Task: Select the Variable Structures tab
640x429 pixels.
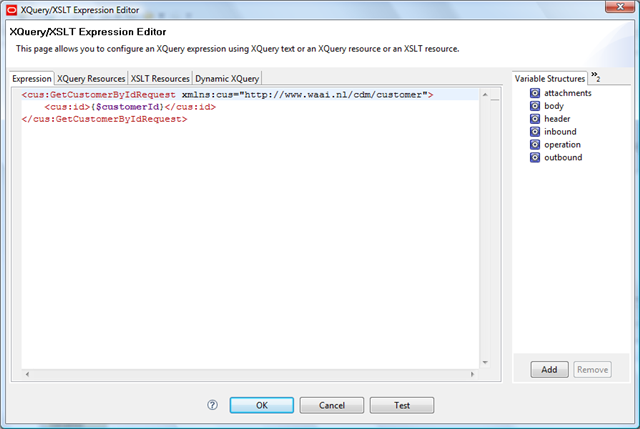Action: (x=549, y=78)
